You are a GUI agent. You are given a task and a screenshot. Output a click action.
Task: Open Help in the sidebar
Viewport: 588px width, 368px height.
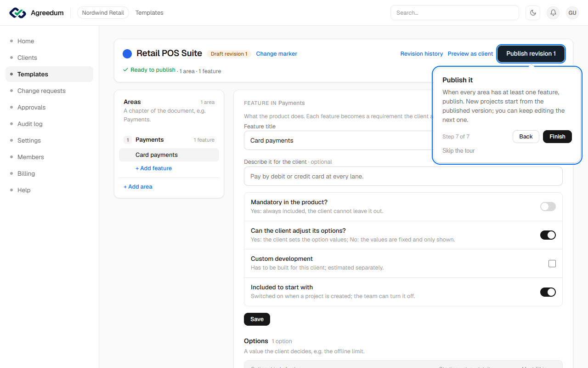[50, 190]
